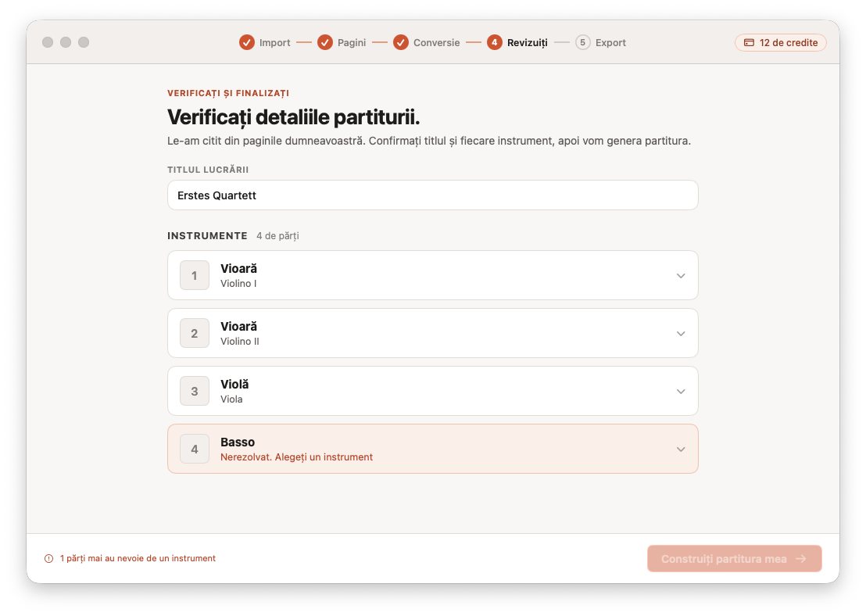
Task: Expand the unresolved Basso instrument chevron
Action: click(x=681, y=449)
